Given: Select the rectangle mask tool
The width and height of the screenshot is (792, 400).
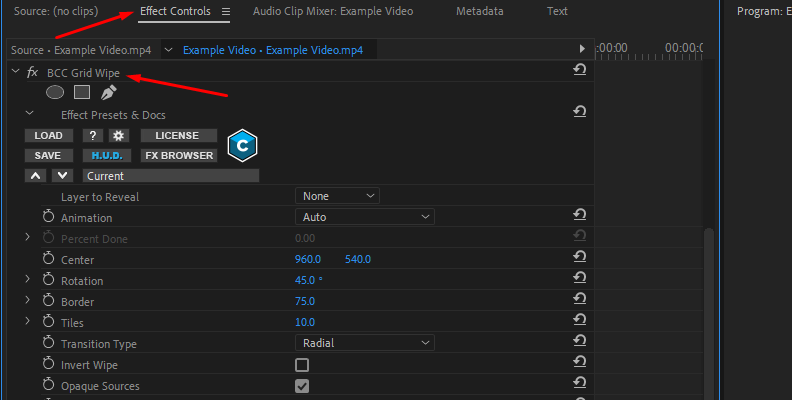Looking at the screenshot, I should (82, 92).
